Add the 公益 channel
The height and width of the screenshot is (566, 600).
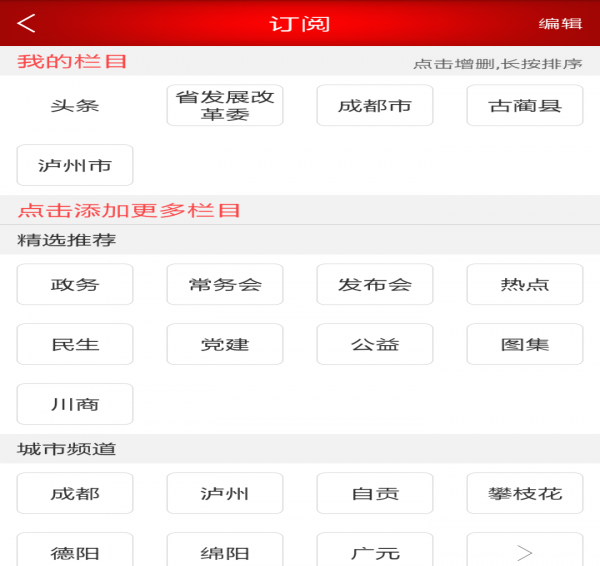click(375, 344)
